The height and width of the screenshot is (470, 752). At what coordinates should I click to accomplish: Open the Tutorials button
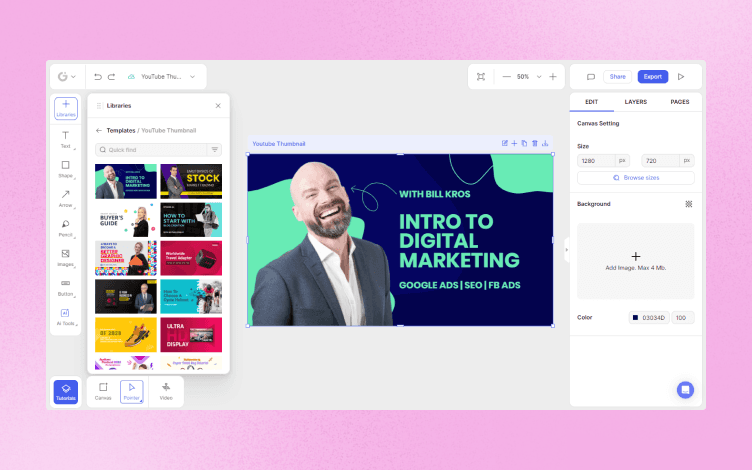(x=66, y=392)
